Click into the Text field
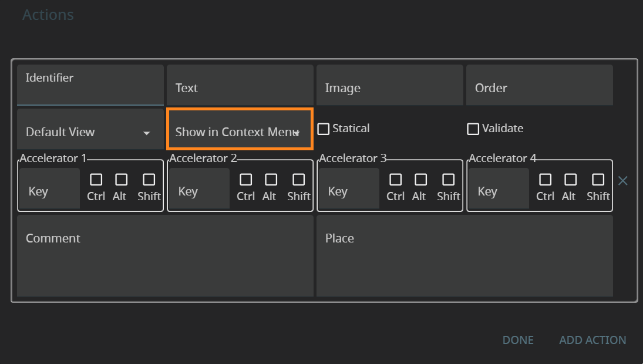Image resolution: width=643 pixels, height=364 pixels. [240, 88]
